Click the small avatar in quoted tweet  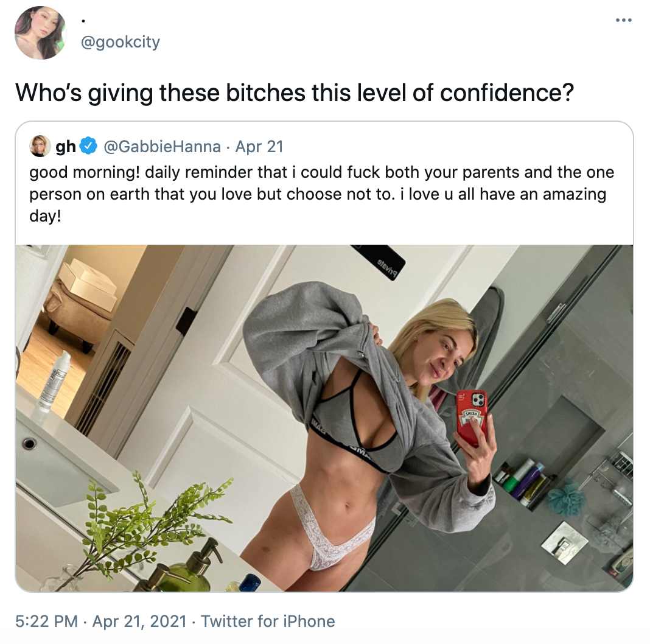point(40,146)
